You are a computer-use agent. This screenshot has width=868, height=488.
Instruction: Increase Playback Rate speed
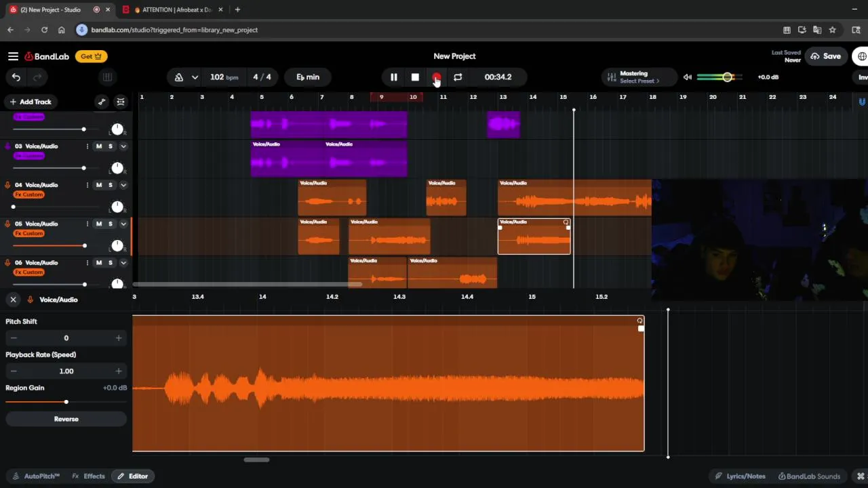pos(119,371)
